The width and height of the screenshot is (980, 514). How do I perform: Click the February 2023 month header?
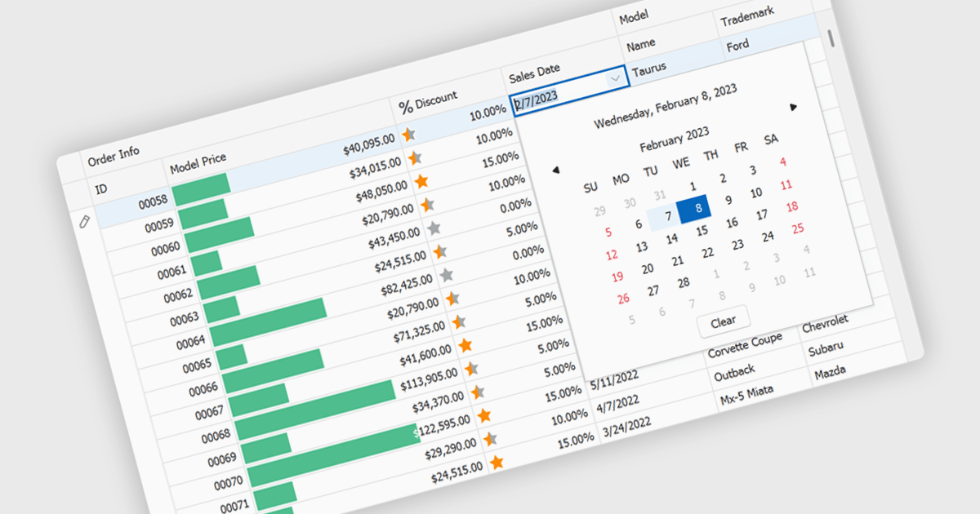674,139
